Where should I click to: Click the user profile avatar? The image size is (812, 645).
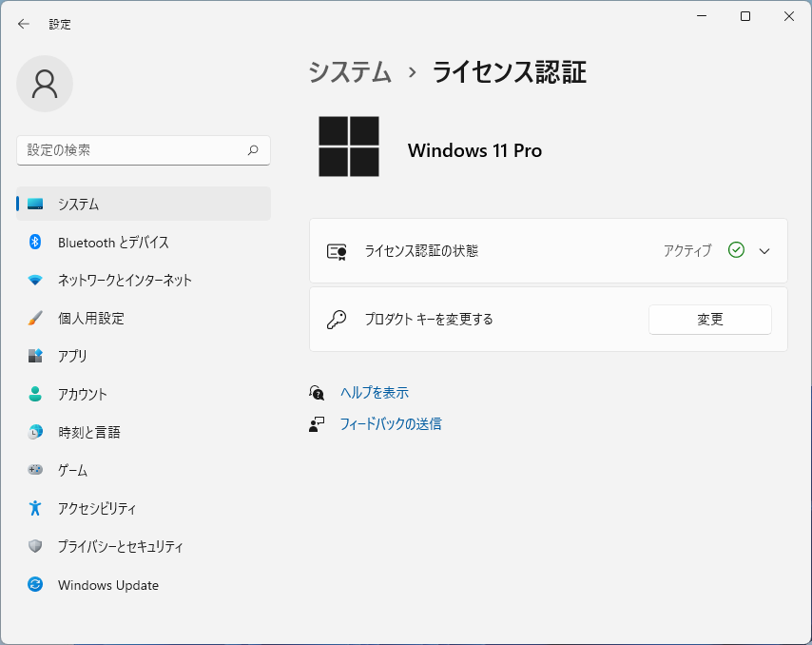(x=45, y=84)
